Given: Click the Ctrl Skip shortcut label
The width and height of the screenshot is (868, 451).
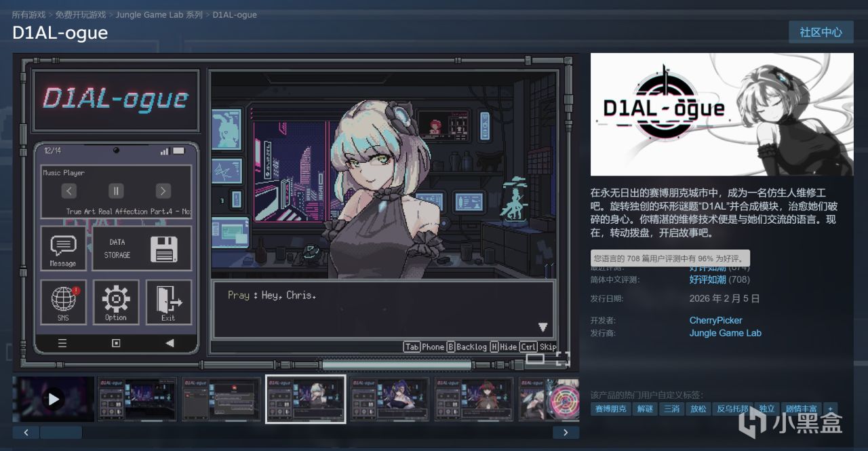Looking at the screenshot, I should [x=538, y=347].
